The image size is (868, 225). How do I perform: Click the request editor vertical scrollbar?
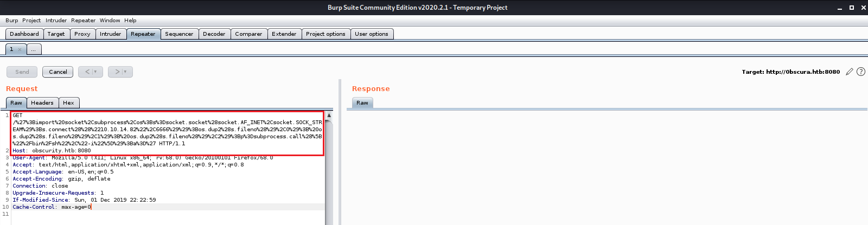329,172
